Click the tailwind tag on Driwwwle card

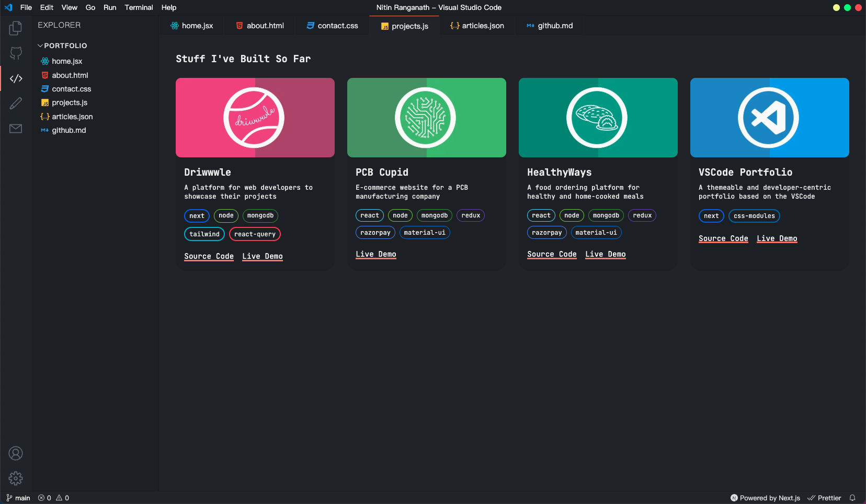pyautogui.click(x=204, y=234)
